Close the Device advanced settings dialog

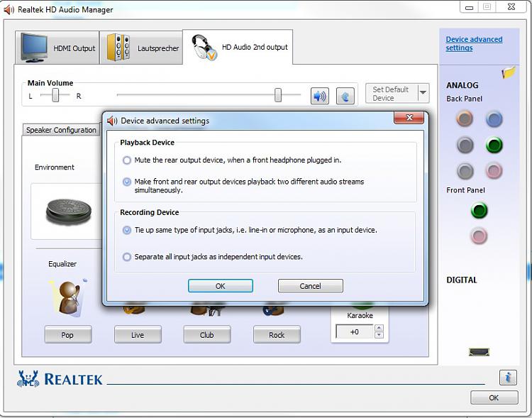(x=409, y=118)
